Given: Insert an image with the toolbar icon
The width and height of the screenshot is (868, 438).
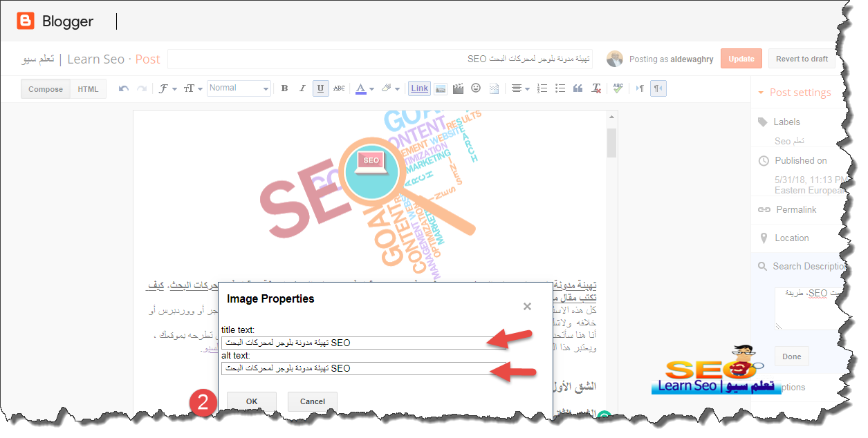Looking at the screenshot, I should coord(440,88).
